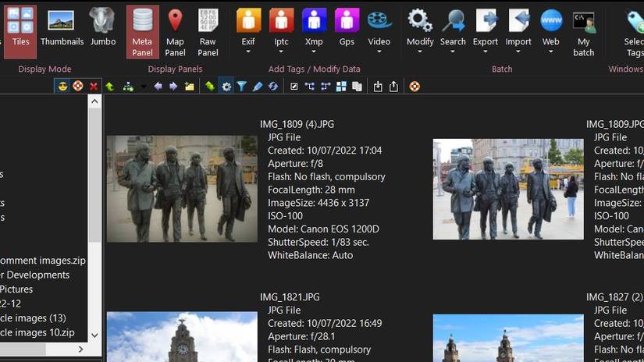Go up one folder level
The height and width of the screenshot is (362, 644).
pos(109,87)
